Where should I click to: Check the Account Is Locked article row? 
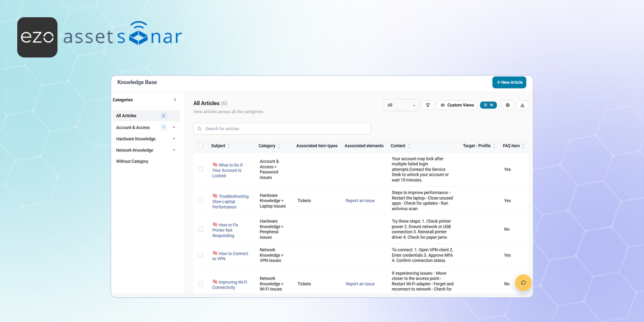click(x=201, y=169)
